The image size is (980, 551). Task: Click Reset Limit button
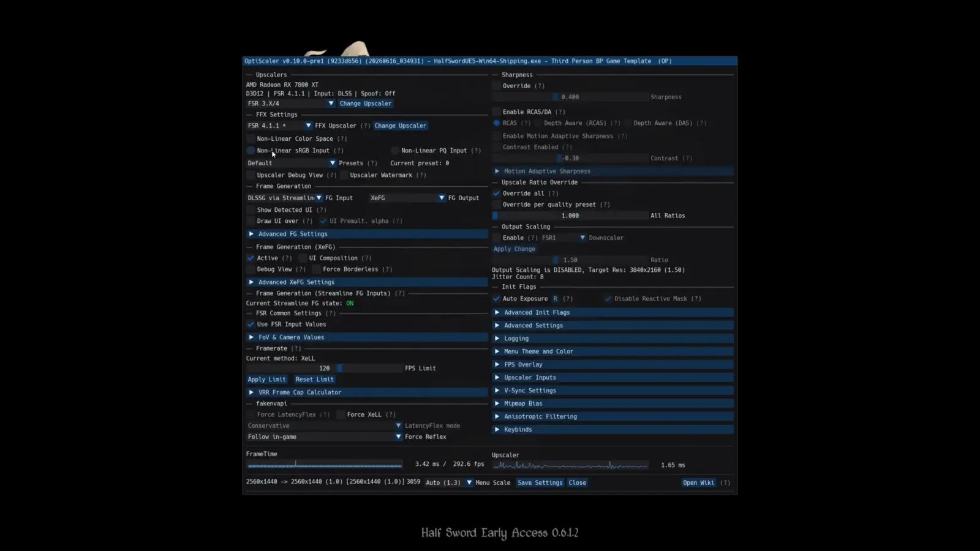[314, 380]
